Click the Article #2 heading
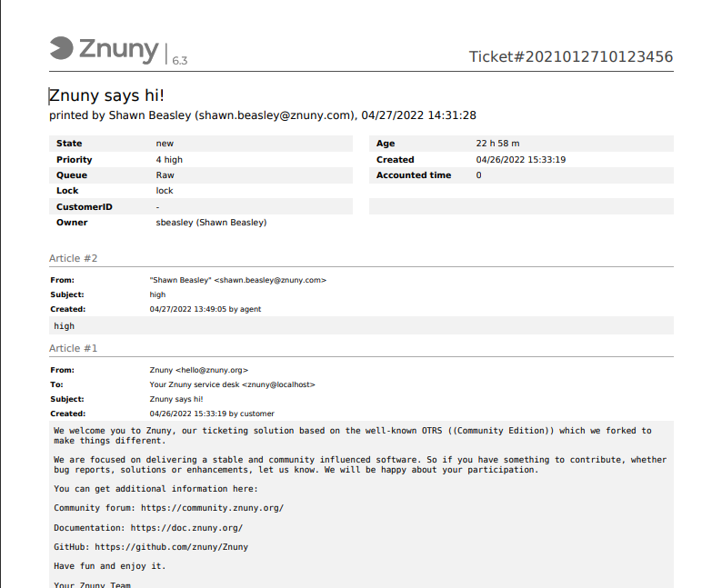This screenshot has height=588, width=722. (x=73, y=258)
